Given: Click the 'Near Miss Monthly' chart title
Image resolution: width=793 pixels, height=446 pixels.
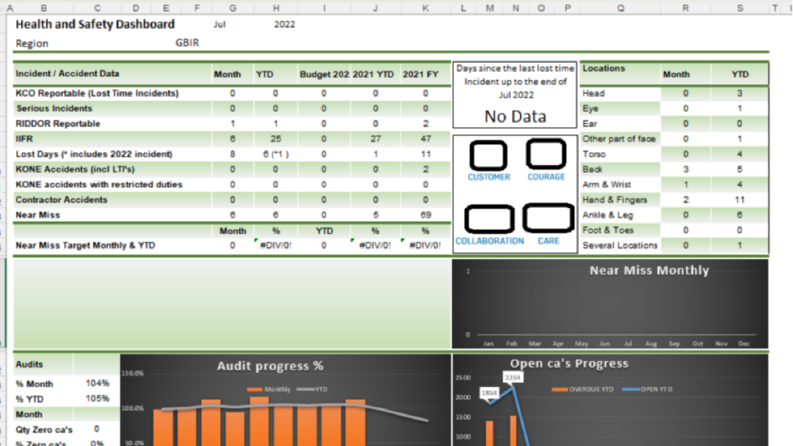Looking at the screenshot, I should click(x=649, y=271).
